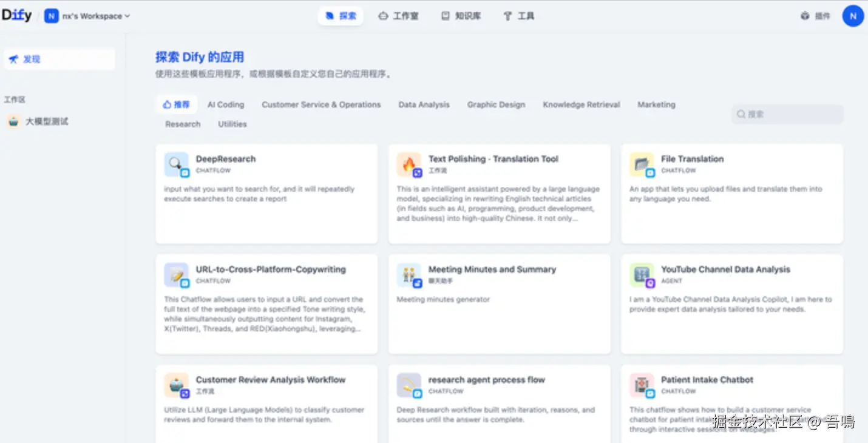This screenshot has height=443, width=868.
Task: Click the 探索 Dify 的应用 heading
Action: (200, 58)
